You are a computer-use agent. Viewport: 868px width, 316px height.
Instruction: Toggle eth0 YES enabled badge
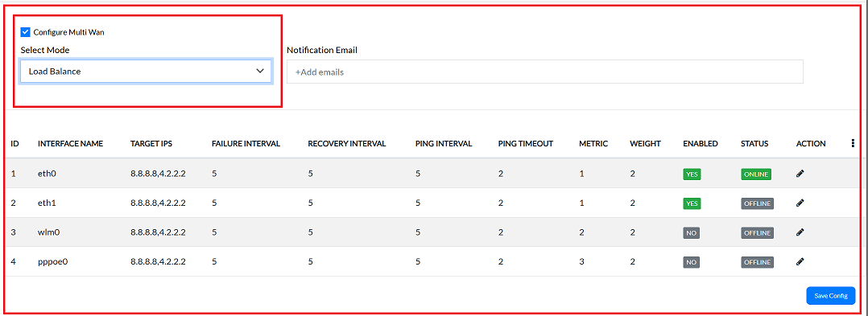pyautogui.click(x=692, y=174)
